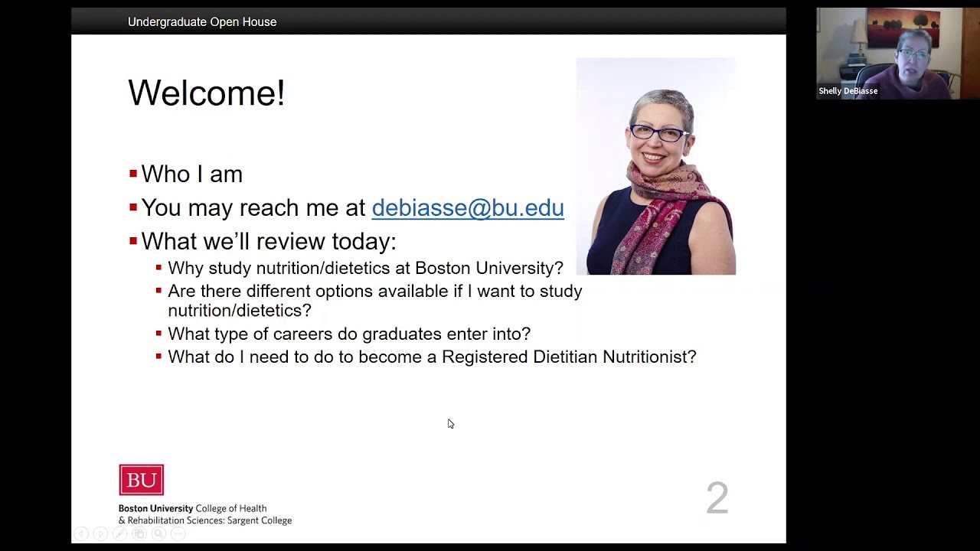Click the presenter portrait photo on slide
The height and width of the screenshot is (551, 980).
655,166
